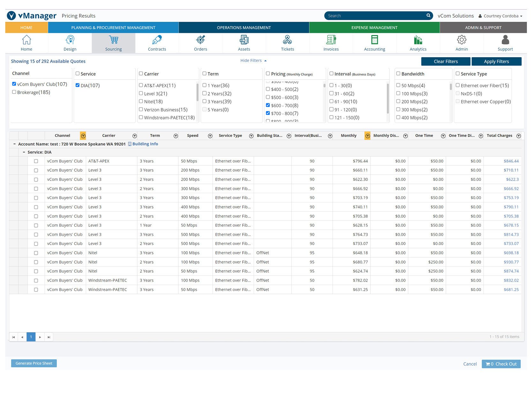Switch to Planning & Procurement Management tab
Image resolution: width=532 pixels, height=399 pixels.
pyautogui.click(x=113, y=28)
